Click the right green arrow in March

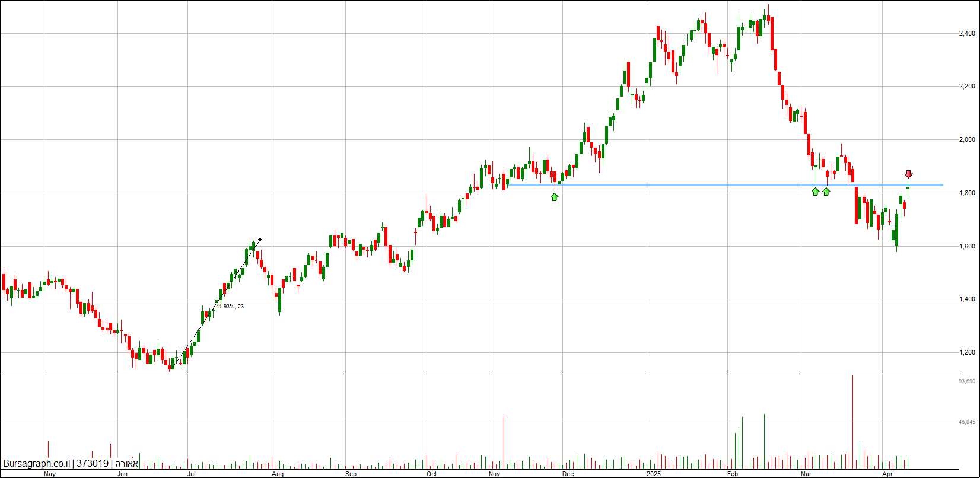(826, 192)
